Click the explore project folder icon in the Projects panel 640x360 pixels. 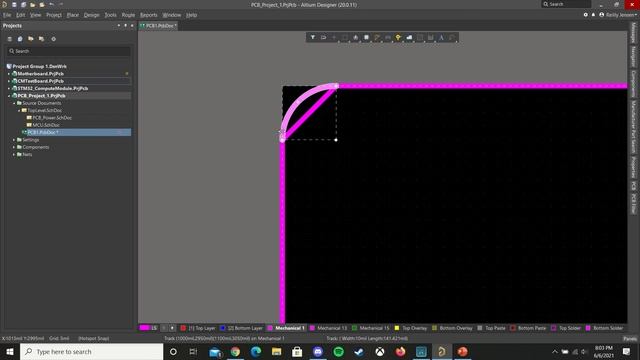(x=41, y=39)
